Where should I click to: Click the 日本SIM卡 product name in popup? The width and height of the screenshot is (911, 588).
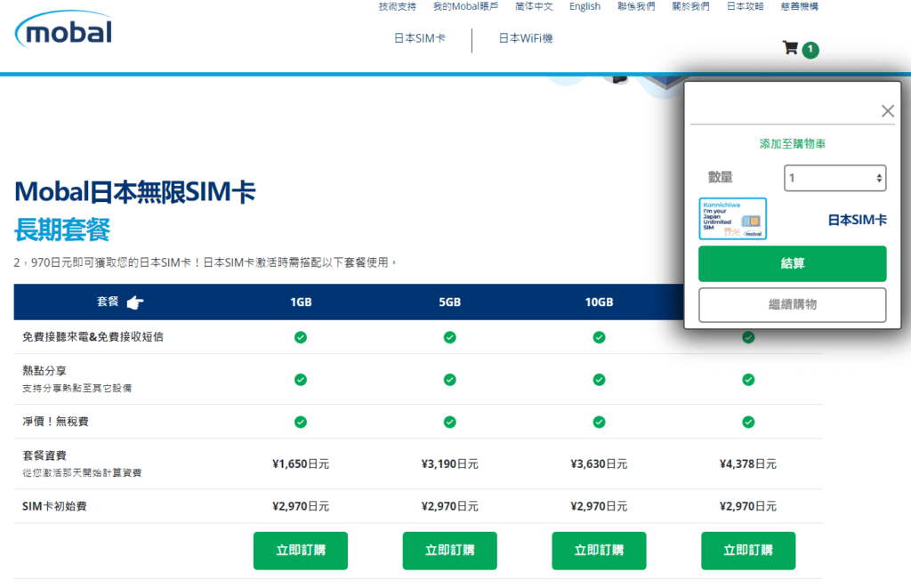click(857, 221)
